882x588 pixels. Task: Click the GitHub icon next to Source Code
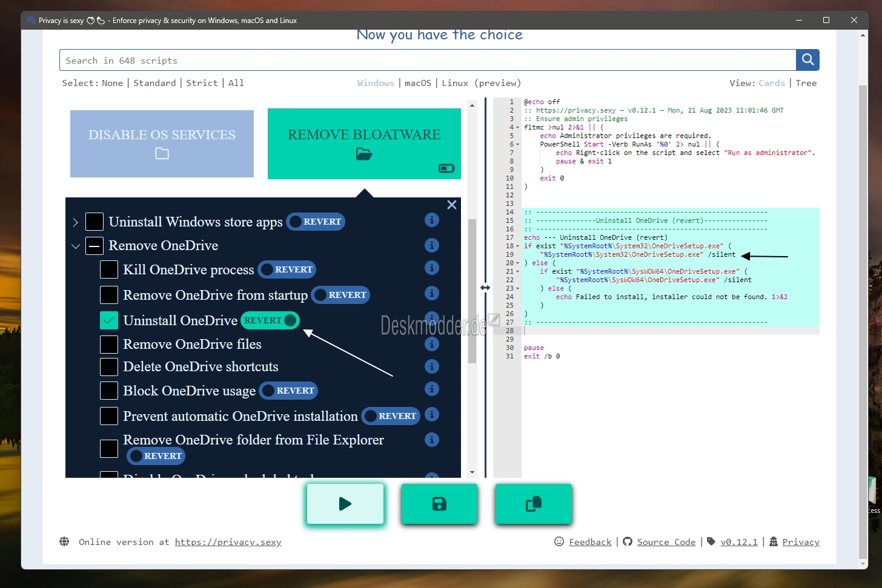[628, 541]
